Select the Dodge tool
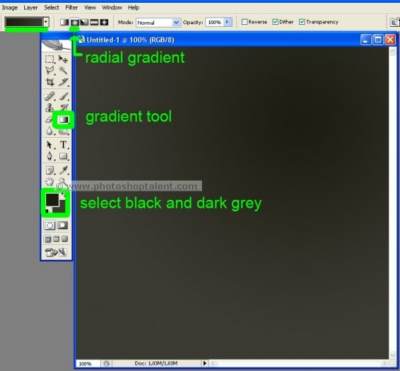Image resolution: width=400 pixels, height=371 pixels. pyautogui.click(x=63, y=131)
